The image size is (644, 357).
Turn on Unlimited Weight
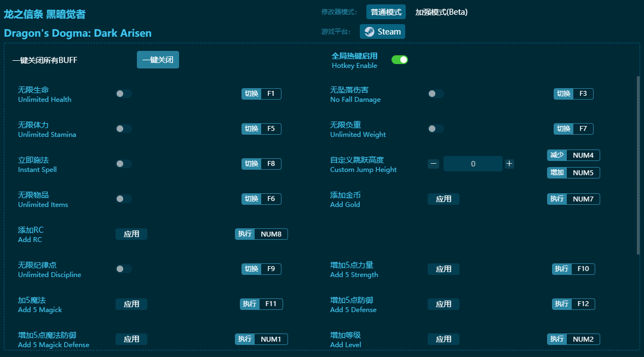[x=436, y=129]
